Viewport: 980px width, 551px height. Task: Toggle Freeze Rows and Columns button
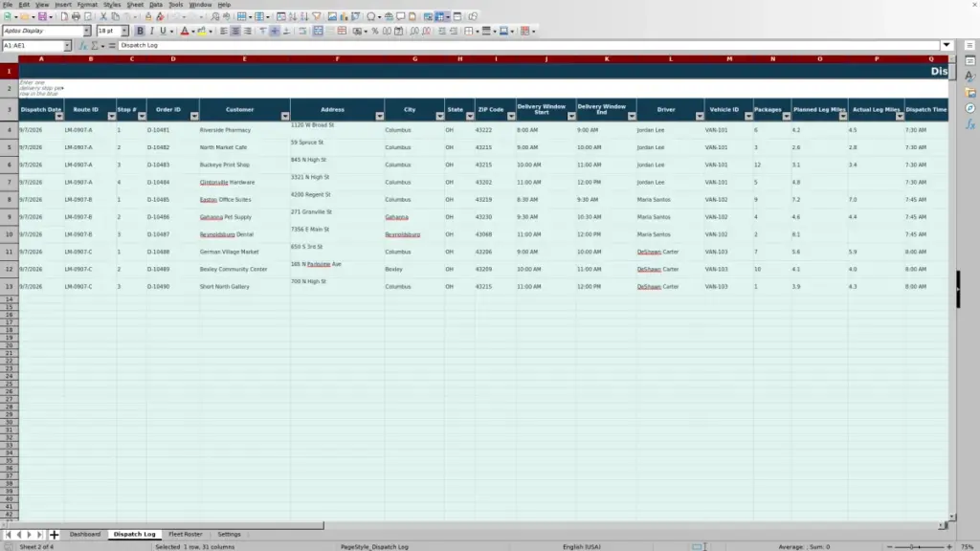439,16
